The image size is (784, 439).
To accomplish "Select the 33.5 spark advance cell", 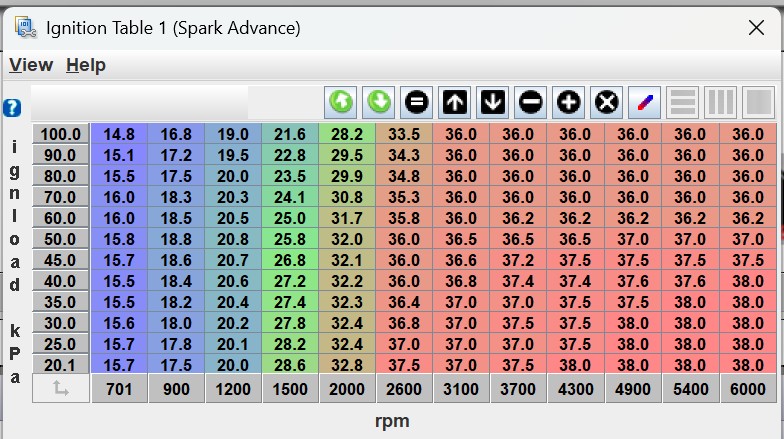I will coord(404,134).
